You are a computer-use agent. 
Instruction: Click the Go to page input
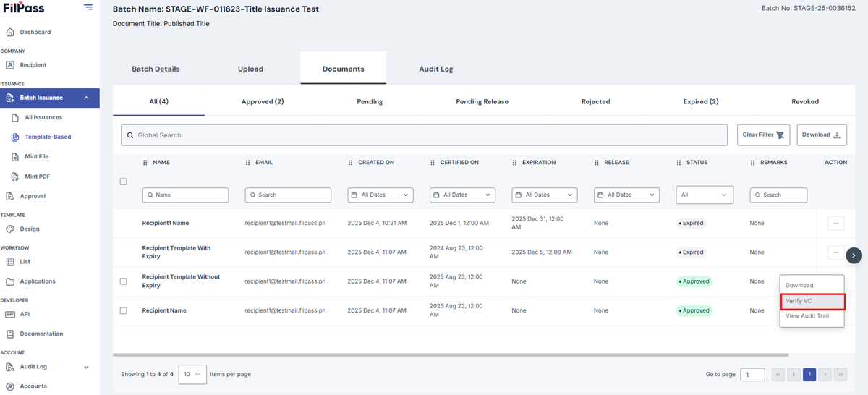752,374
